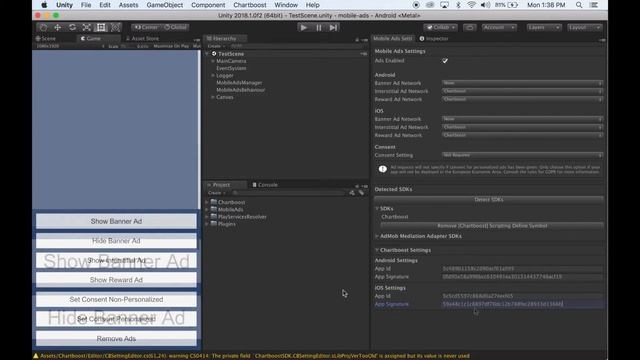640x360 pixels.
Task: Expand Canvas in the hierarchy
Action: [213, 97]
